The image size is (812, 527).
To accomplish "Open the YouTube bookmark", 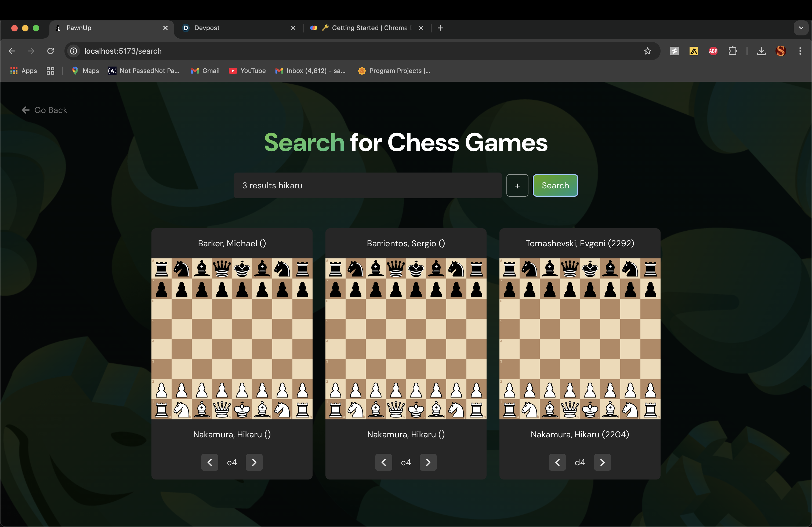I will point(247,71).
